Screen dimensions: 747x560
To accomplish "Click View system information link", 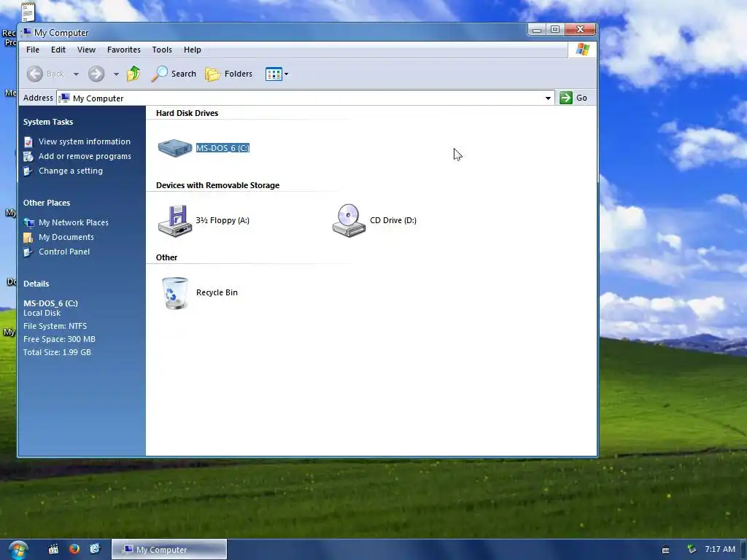I will pyautogui.click(x=85, y=141).
